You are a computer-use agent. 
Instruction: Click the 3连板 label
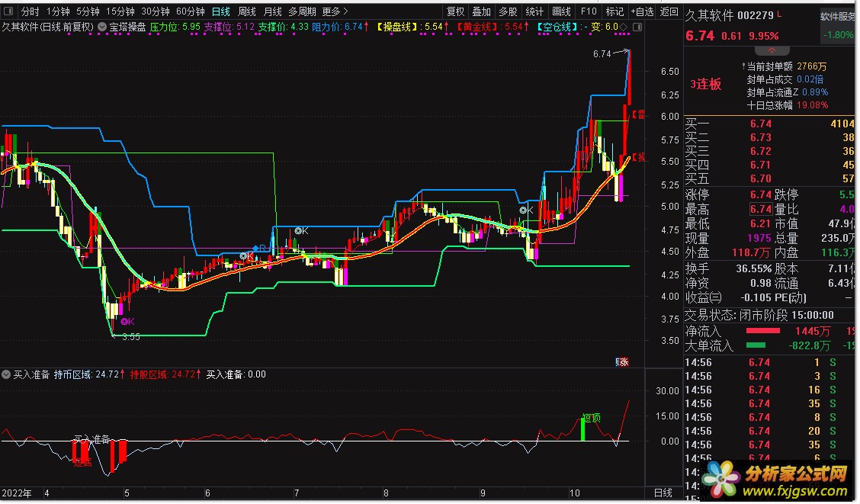point(705,84)
